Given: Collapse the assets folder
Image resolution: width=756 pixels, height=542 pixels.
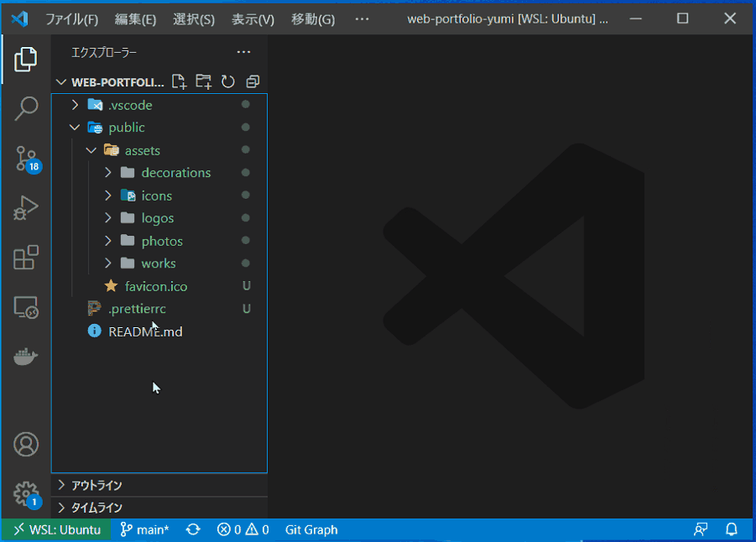Looking at the screenshot, I should point(91,150).
